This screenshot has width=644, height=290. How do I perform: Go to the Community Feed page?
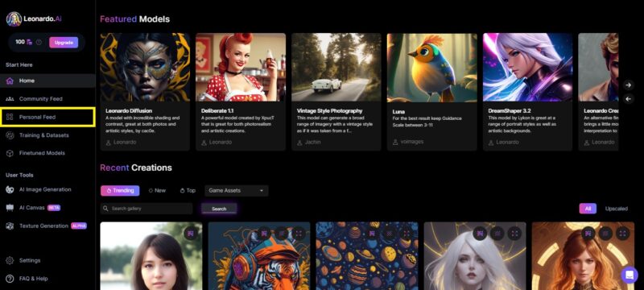pyautogui.click(x=41, y=99)
